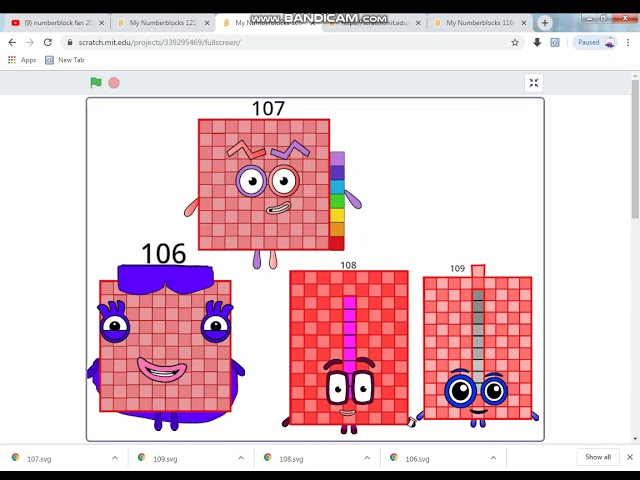Expand options for 106.svg download
The width and height of the screenshot is (640, 480).
point(493,458)
